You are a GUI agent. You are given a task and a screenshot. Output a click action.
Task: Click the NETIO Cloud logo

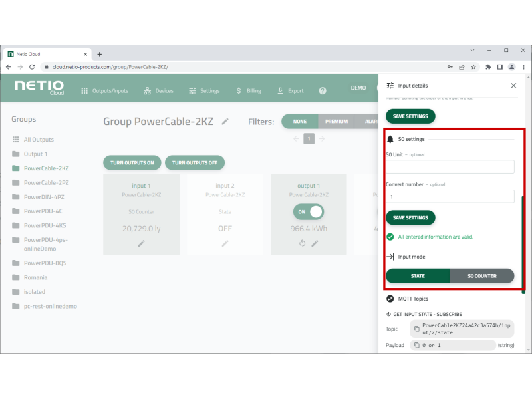pos(39,88)
